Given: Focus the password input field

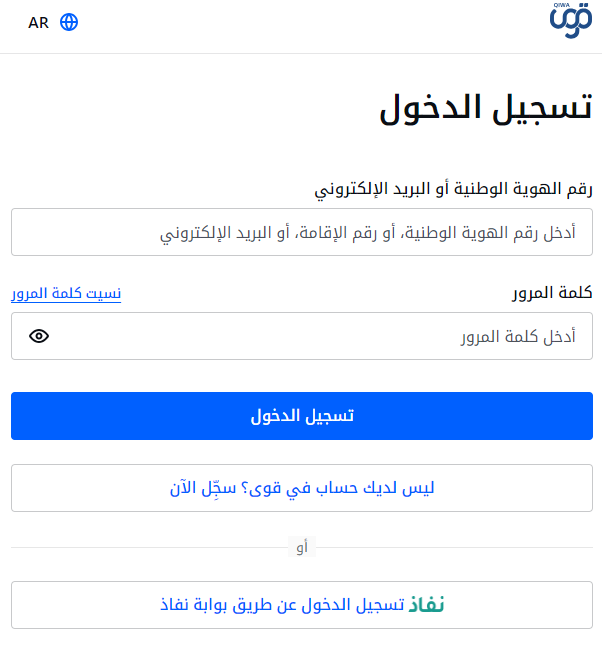Looking at the screenshot, I should click(320, 336).
